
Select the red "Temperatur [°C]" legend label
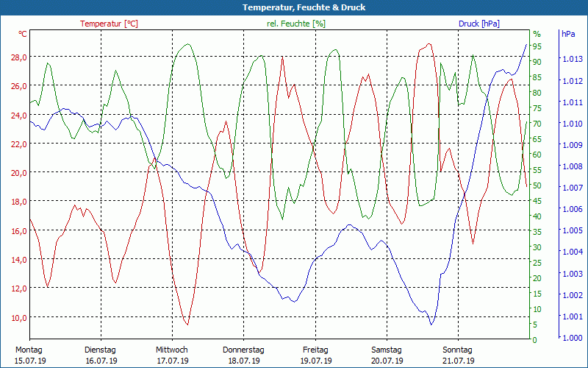pyautogui.click(x=109, y=24)
